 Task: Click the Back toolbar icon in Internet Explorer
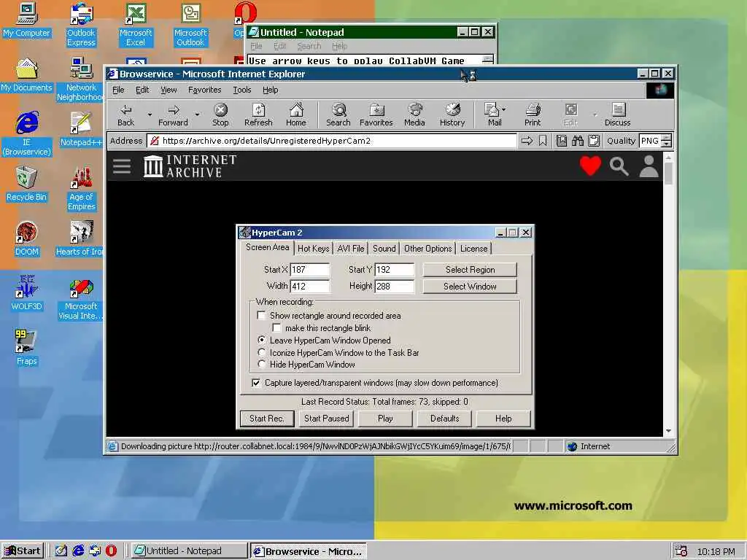[125, 115]
